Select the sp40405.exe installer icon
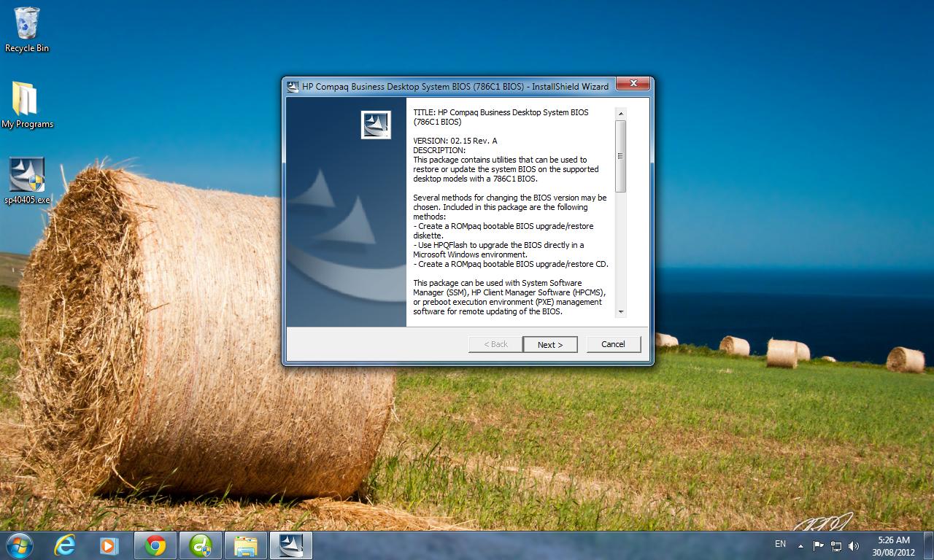 27,180
